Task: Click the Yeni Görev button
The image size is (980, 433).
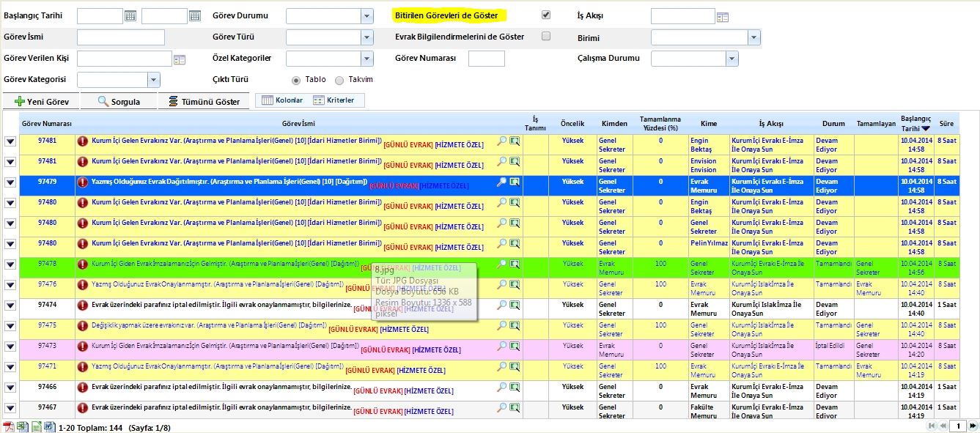Action: click(x=41, y=102)
